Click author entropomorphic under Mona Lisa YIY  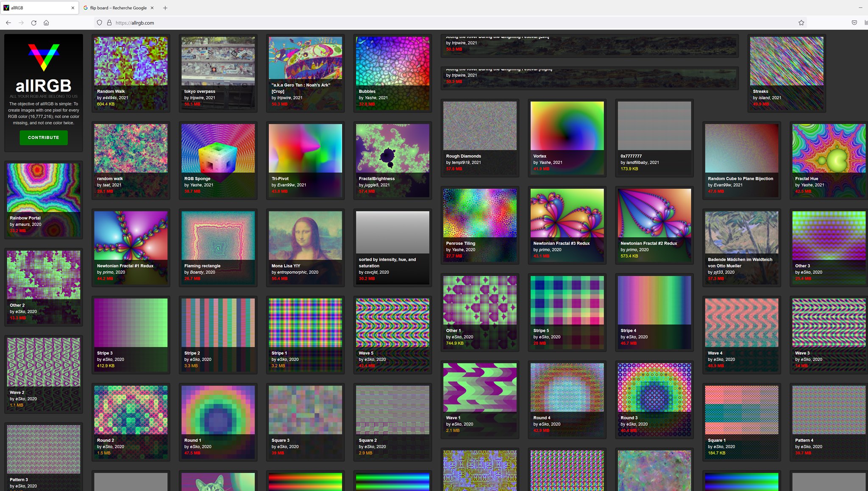[x=292, y=272]
